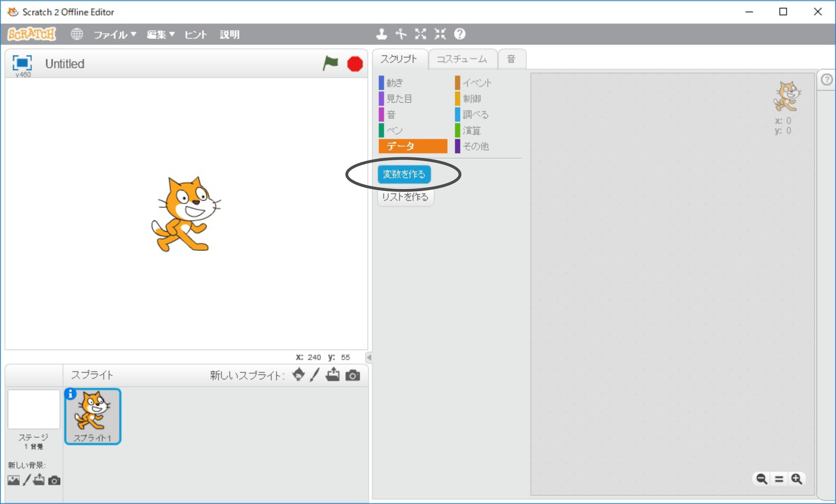
Task: Paint a new backdrop icon
Action: click(x=27, y=480)
